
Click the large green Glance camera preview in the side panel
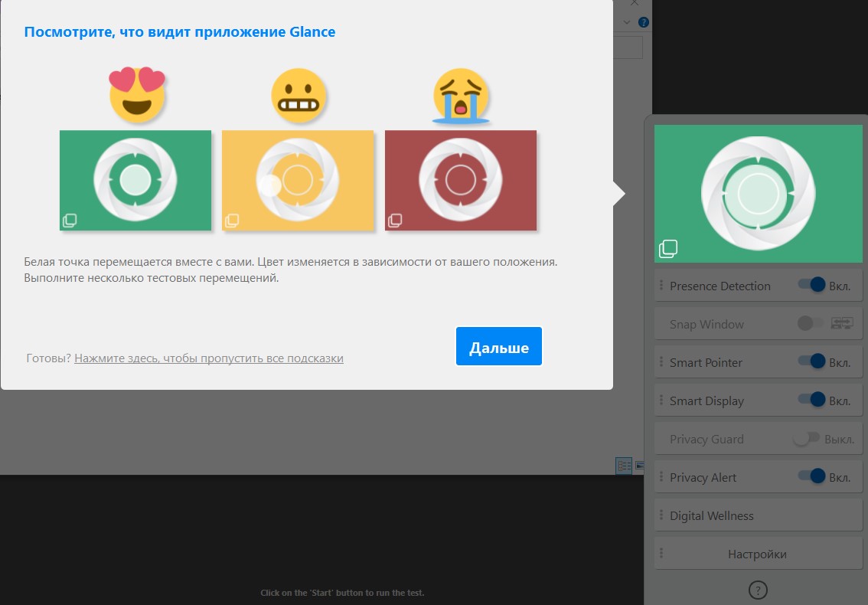758,193
